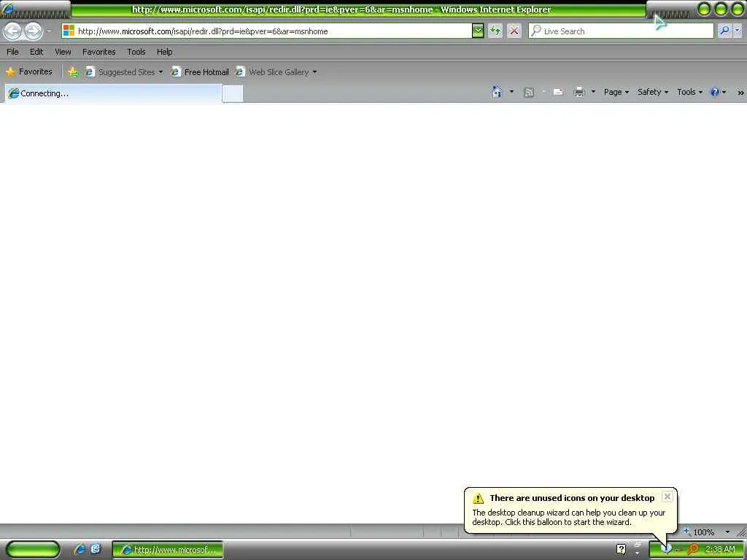Screen dimensions: 747x560
Task: Open the View menu
Action: click(63, 52)
